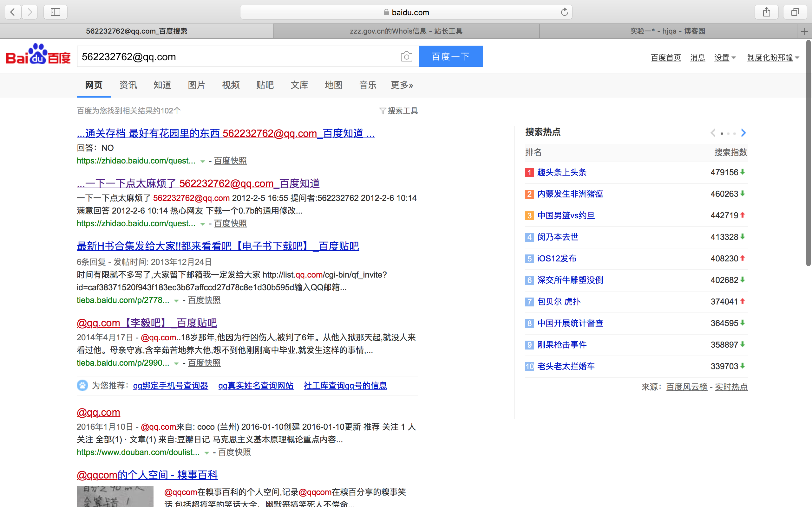Open 糗事百科 result thumbnail image

(x=115, y=496)
